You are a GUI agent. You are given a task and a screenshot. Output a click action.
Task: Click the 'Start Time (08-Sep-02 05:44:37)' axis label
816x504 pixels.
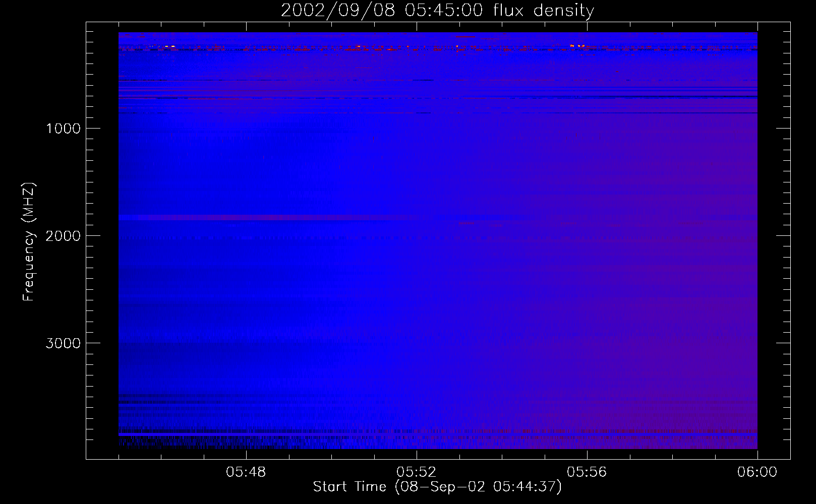[437, 487]
